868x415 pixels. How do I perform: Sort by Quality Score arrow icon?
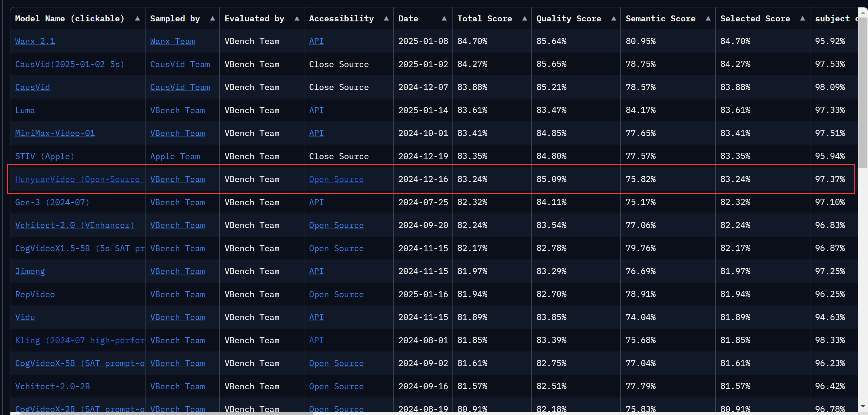point(614,18)
